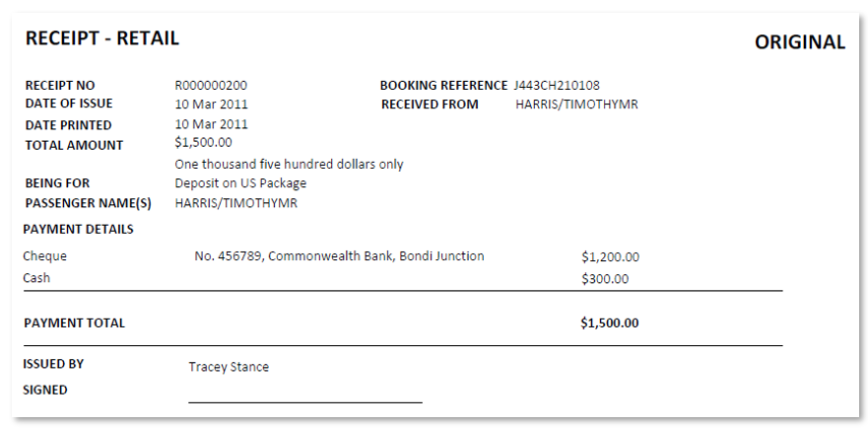Click the Deposit on US Package text
The image size is (868, 428).
(x=240, y=183)
